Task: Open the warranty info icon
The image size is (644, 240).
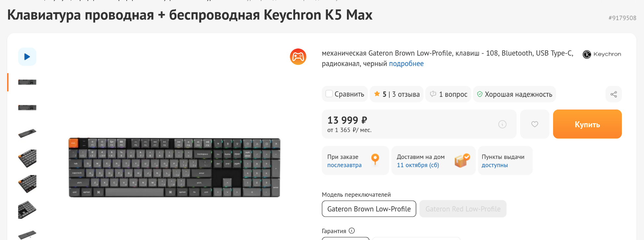Action: click(x=352, y=231)
